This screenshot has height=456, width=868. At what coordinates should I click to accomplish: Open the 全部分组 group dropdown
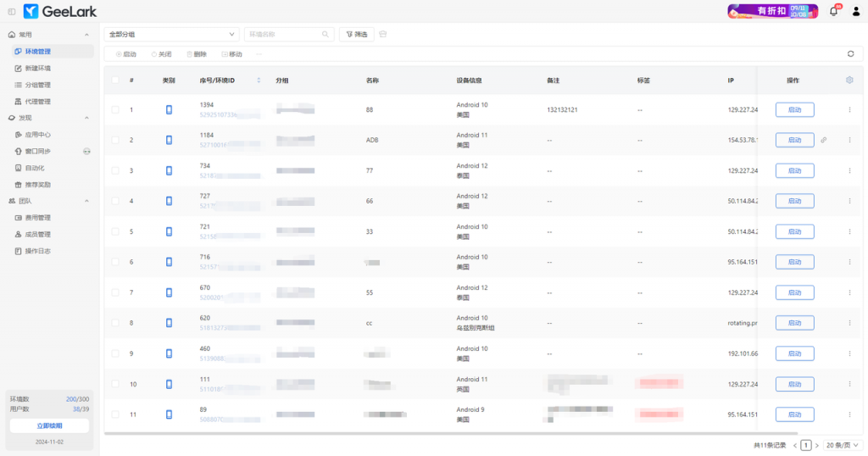[172, 34]
